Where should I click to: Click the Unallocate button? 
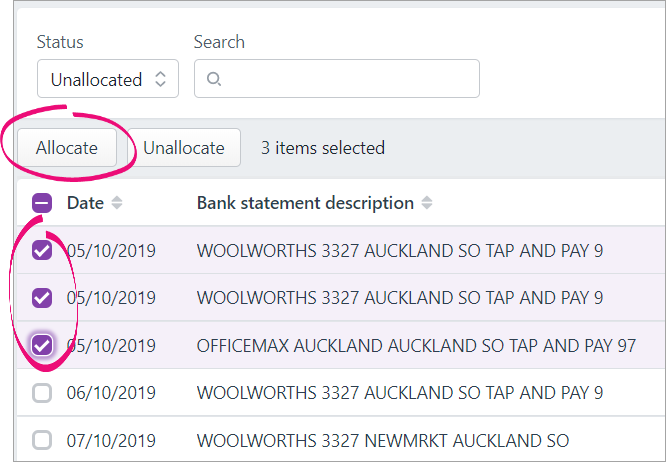click(184, 148)
